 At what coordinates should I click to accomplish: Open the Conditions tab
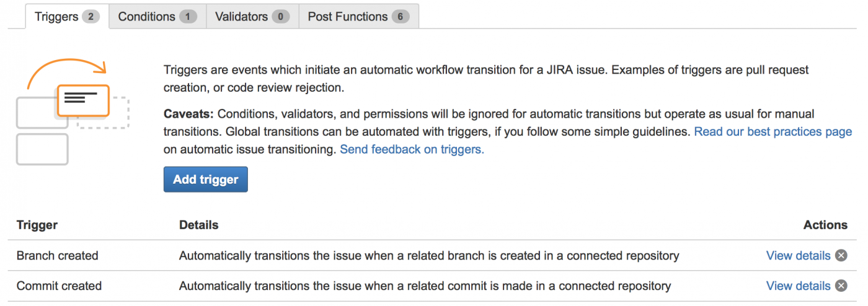[x=147, y=17]
